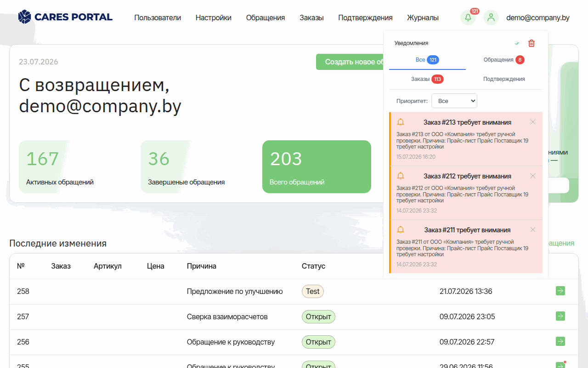Viewport: 588px width, 368px height.
Task: Click the demo@company.by account name
Action: tap(538, 17)
